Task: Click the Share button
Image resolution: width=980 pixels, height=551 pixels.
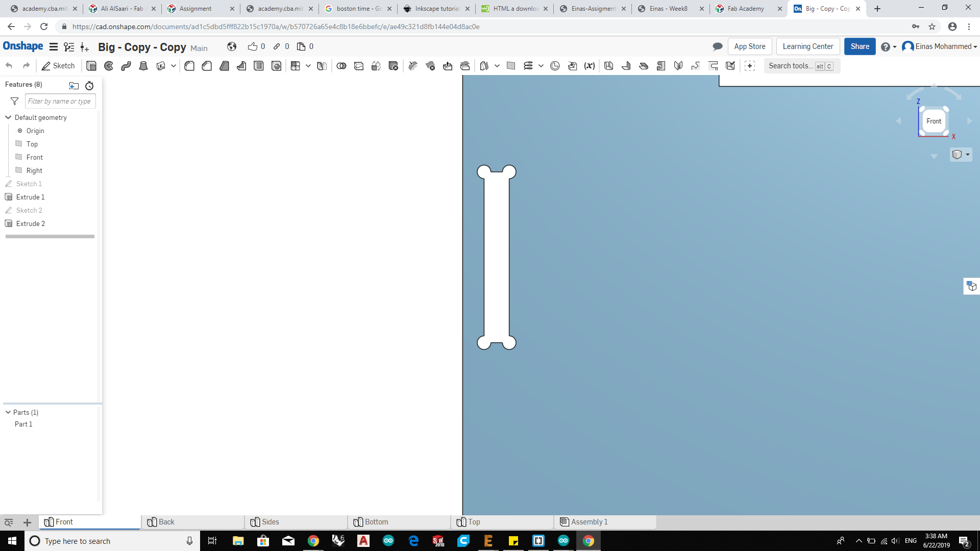Action: tap(860, 46)
